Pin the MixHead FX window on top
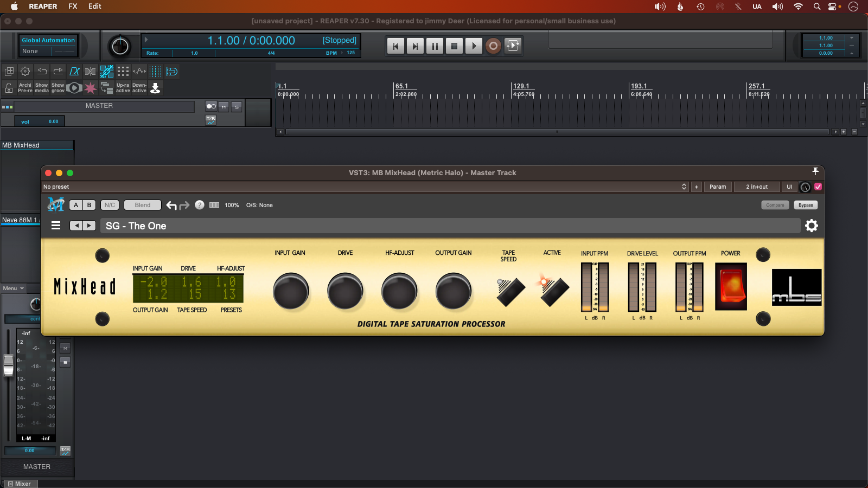The height and width of the screenshot is (488, 868). point(815,171)
